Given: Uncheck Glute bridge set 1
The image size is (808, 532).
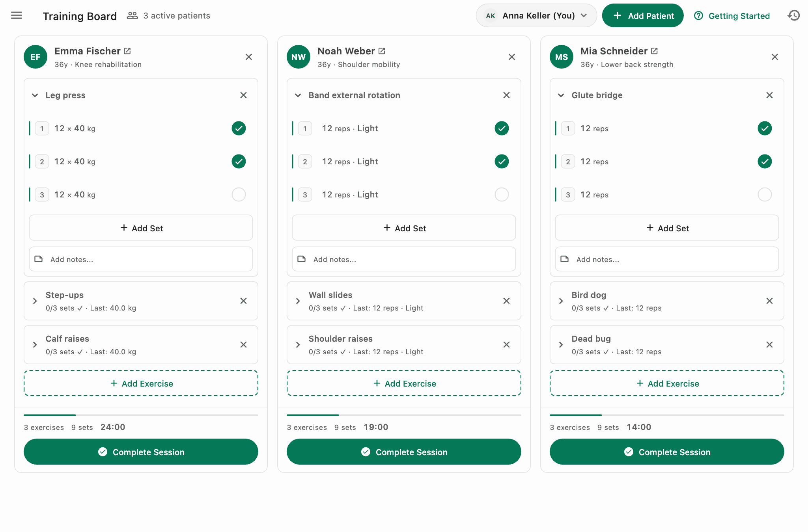Looking at the screenshot, I should tap(765, 128).
